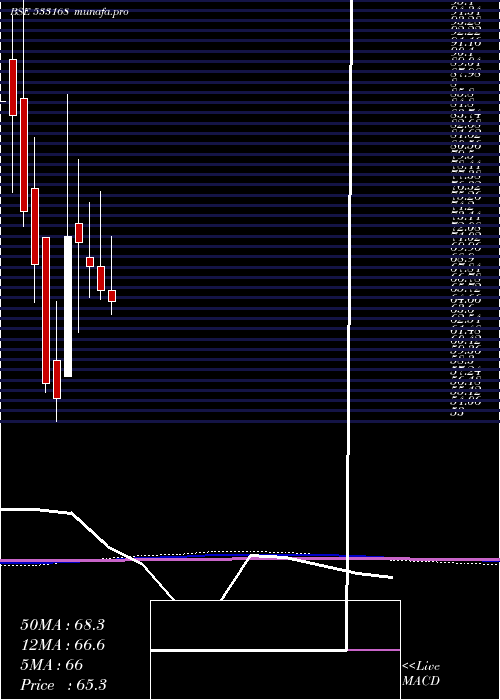The width and height of the screenshot is (500, 700).
Task: Open the munafa.pro watermark link
Action: point(102,12)
